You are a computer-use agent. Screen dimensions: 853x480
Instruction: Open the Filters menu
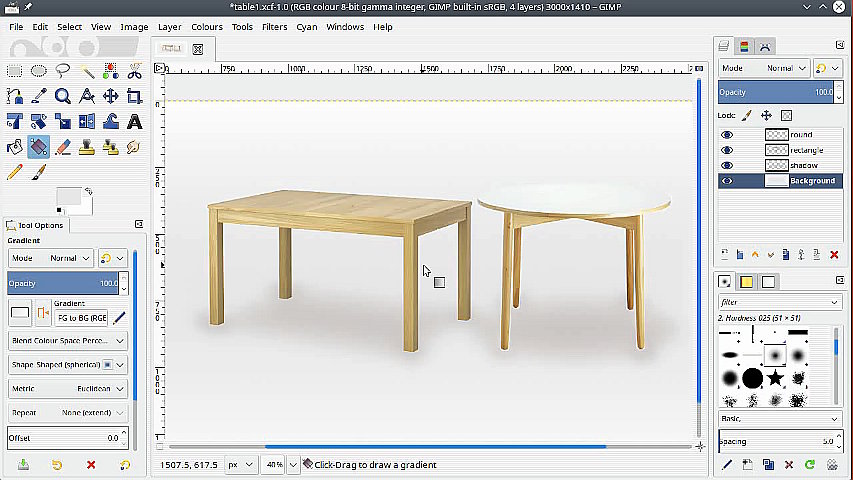[x=274, y=27]
